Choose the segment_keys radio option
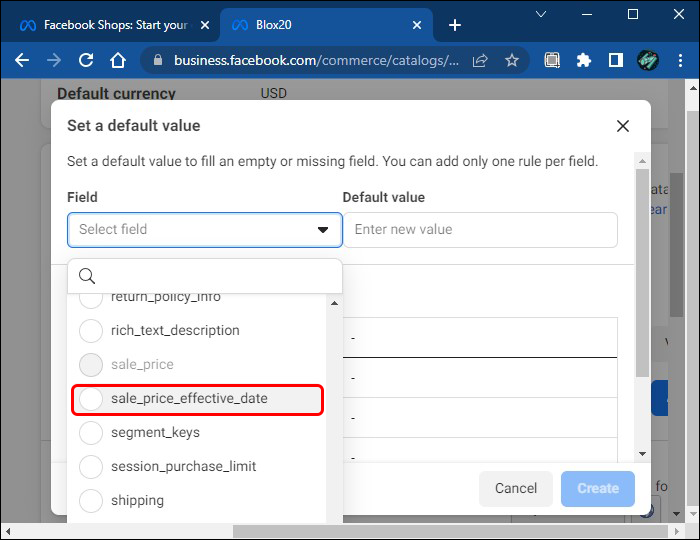700x540 pixels. coord(91,432)
